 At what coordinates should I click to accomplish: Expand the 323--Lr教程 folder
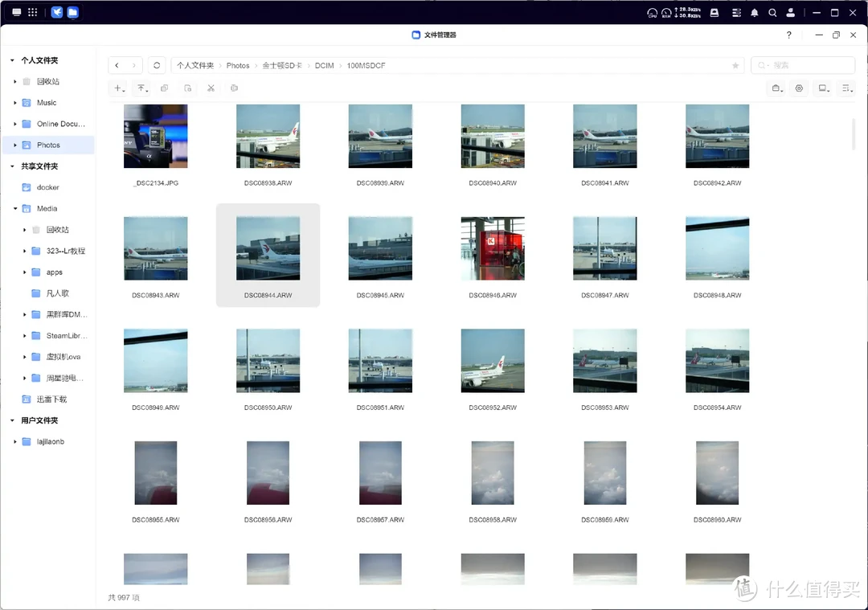point(25,251)
